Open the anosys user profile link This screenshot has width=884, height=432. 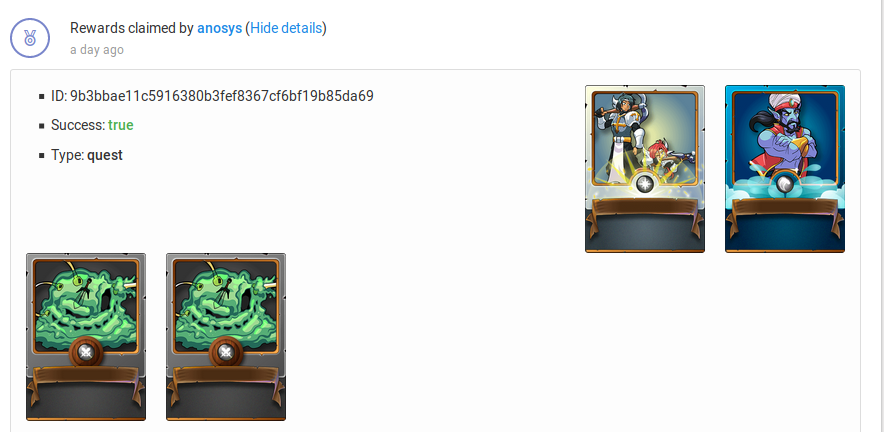(219, 28)
